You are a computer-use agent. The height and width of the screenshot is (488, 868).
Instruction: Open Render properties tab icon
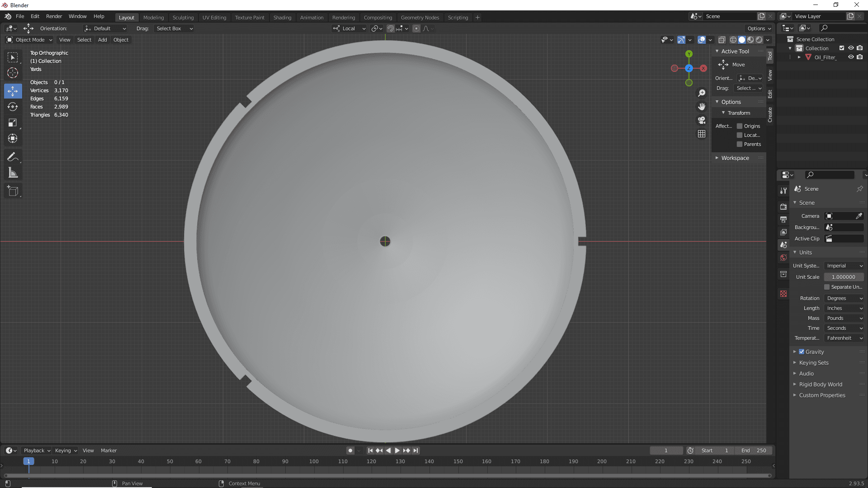783,206
